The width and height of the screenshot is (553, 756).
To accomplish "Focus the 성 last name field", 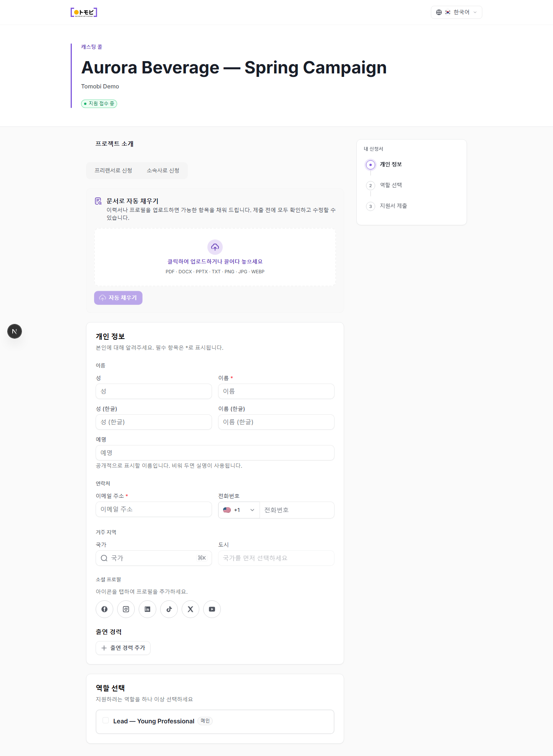I will coord(154,391).
